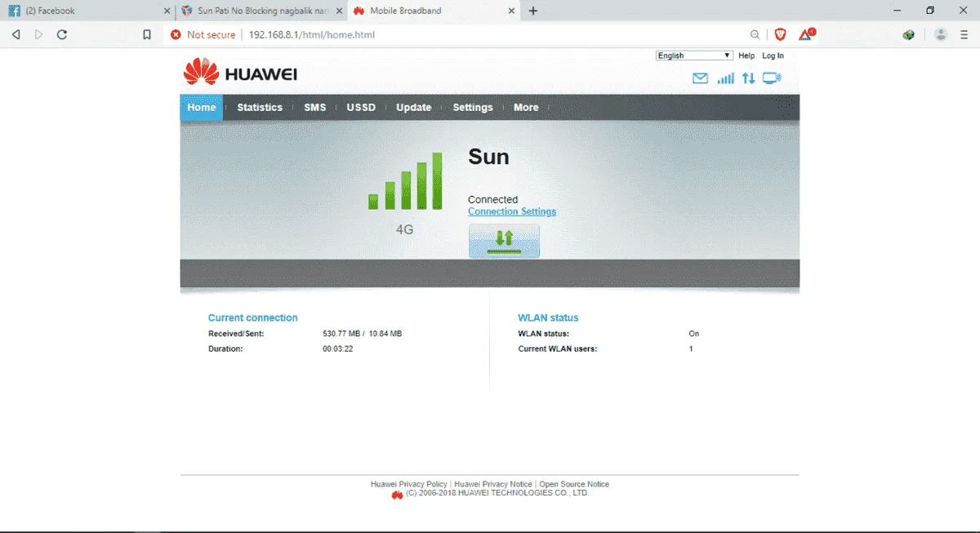Reload the current page
Screen dimensions: 980x533
coord(62,34)
